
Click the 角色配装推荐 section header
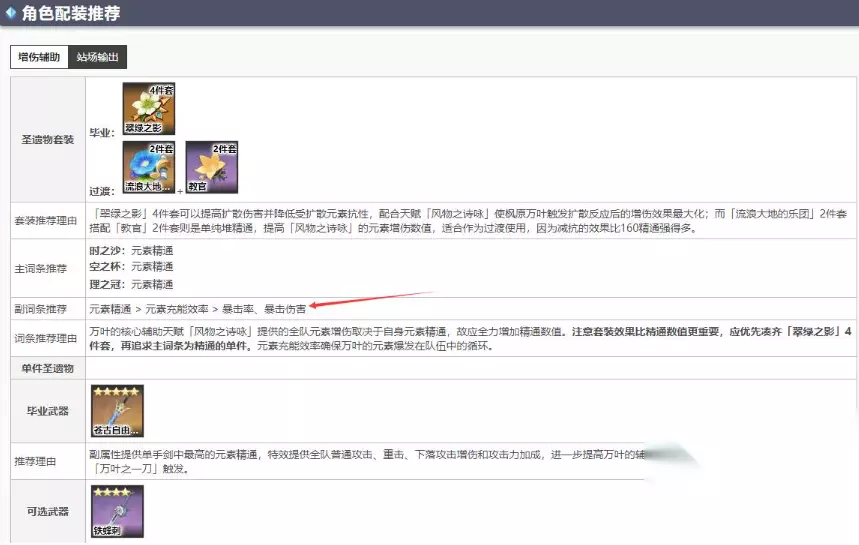tap(430, 13)
